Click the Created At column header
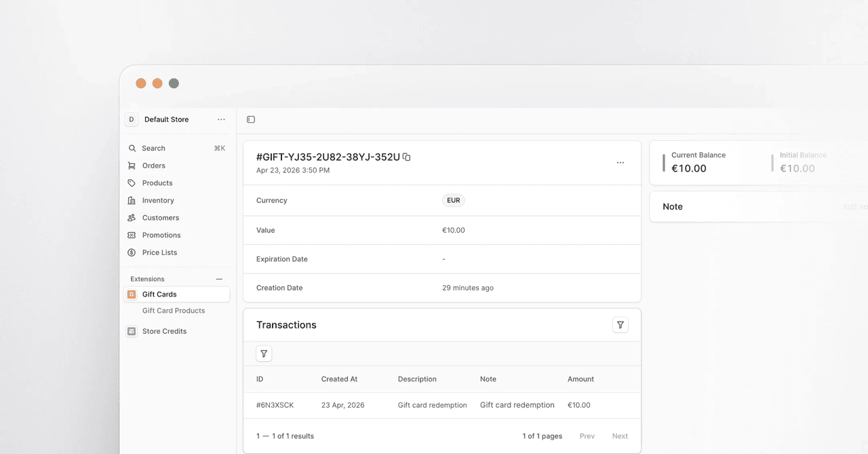The width and height of the screenshot is (868, 454). click(339, 379)
